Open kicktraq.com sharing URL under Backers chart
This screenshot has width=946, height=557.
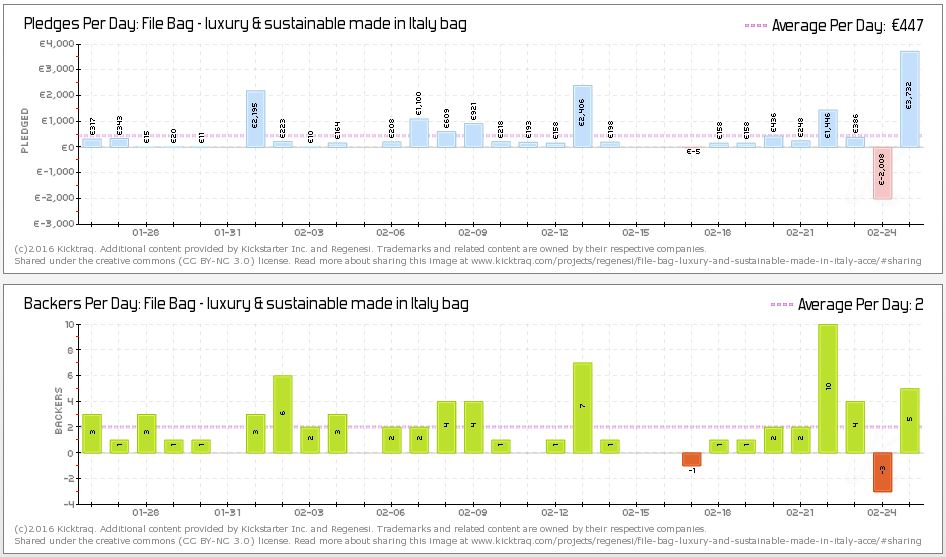click(x=696, y=541)
